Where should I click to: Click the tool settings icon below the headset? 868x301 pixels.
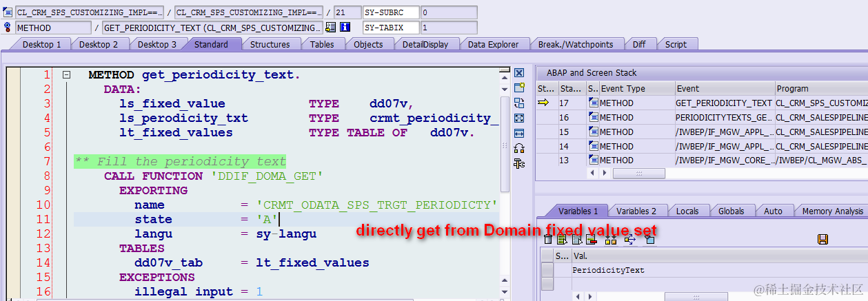(520, 163)
